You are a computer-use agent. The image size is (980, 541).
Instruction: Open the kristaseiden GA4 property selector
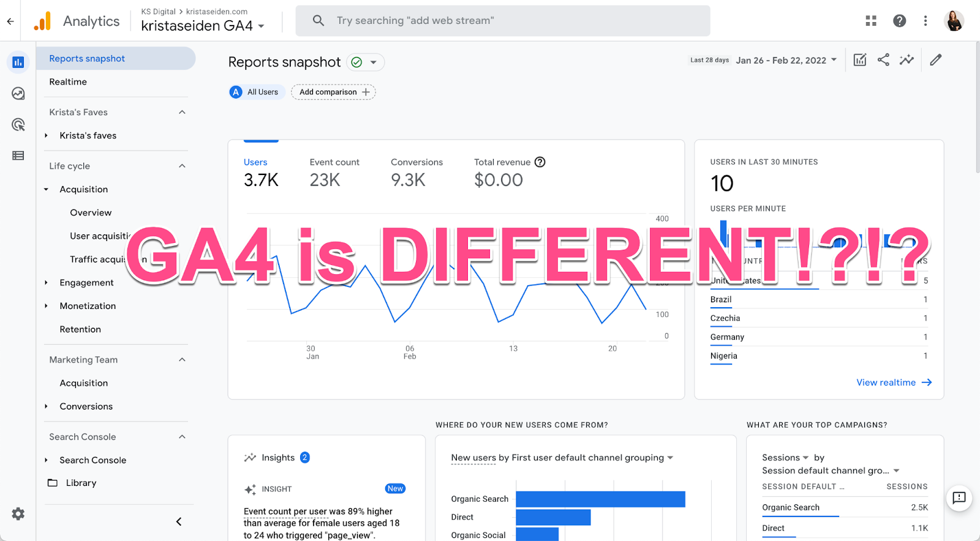click(x=203, y=26)
